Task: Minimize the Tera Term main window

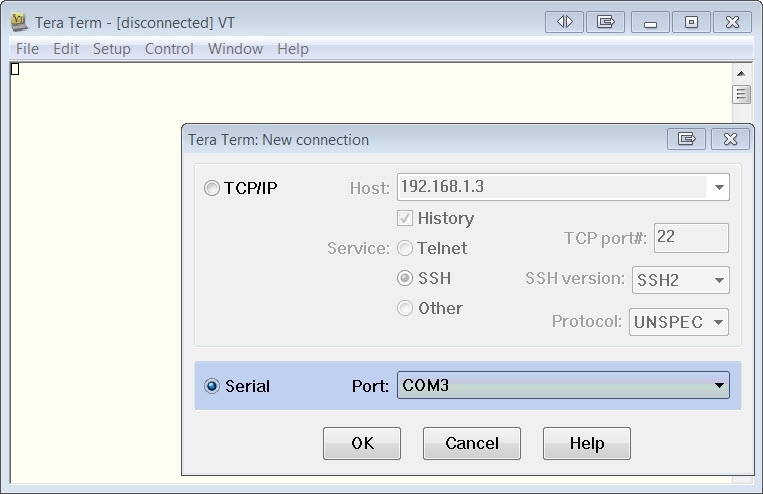Action: point(650,21)
